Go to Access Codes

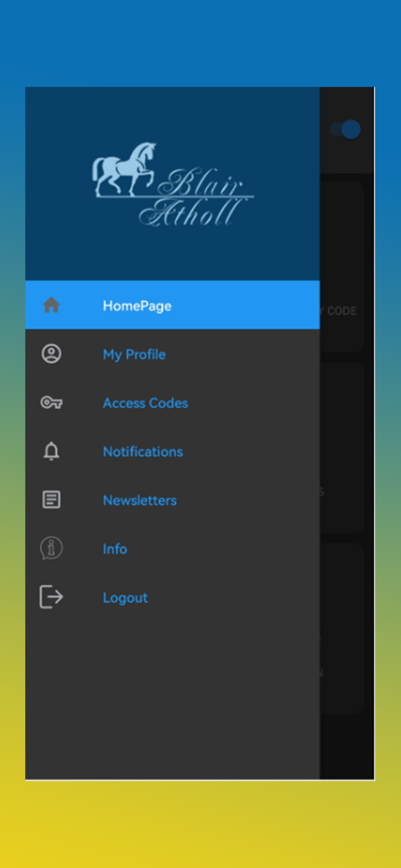172,403
